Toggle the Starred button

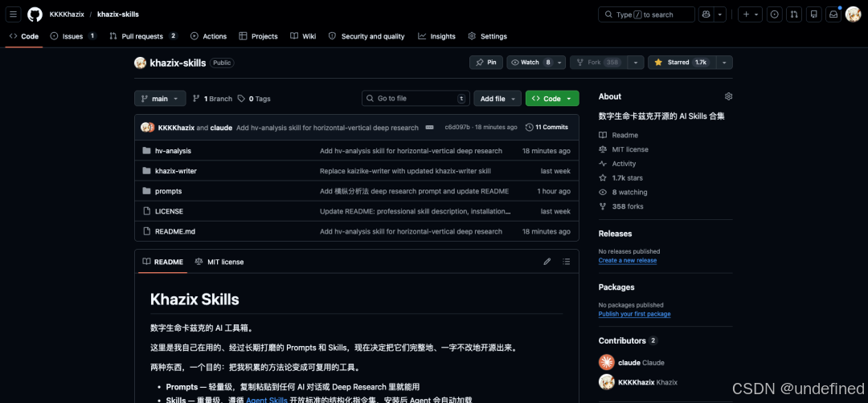[681, 63]
